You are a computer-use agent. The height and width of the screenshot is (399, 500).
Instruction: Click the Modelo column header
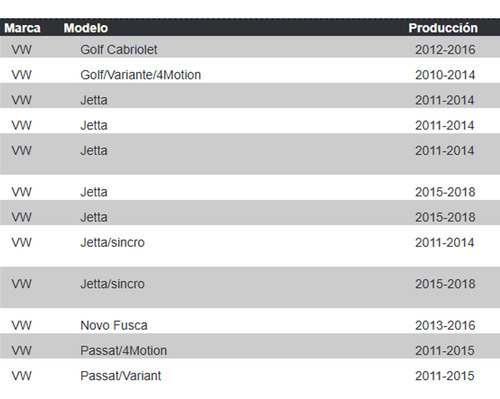point(86,28)
